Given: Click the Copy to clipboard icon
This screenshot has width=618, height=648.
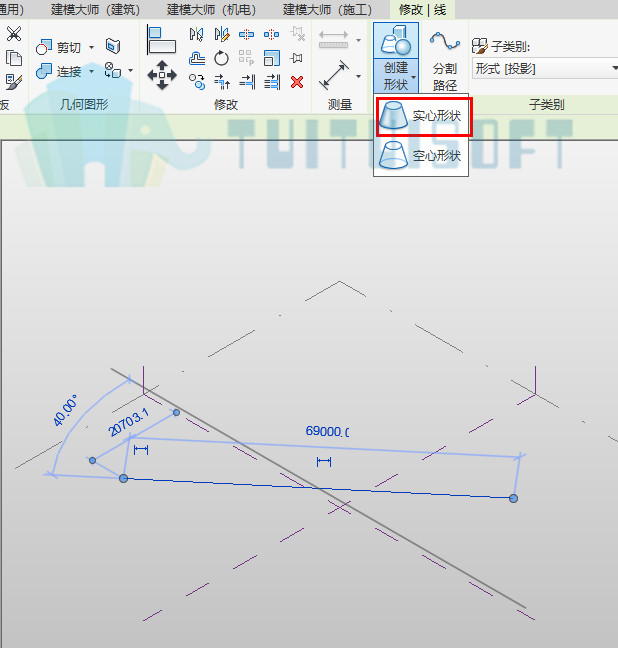Looking at the screenshot, I should pyautogui.click(x=14, y=58).
